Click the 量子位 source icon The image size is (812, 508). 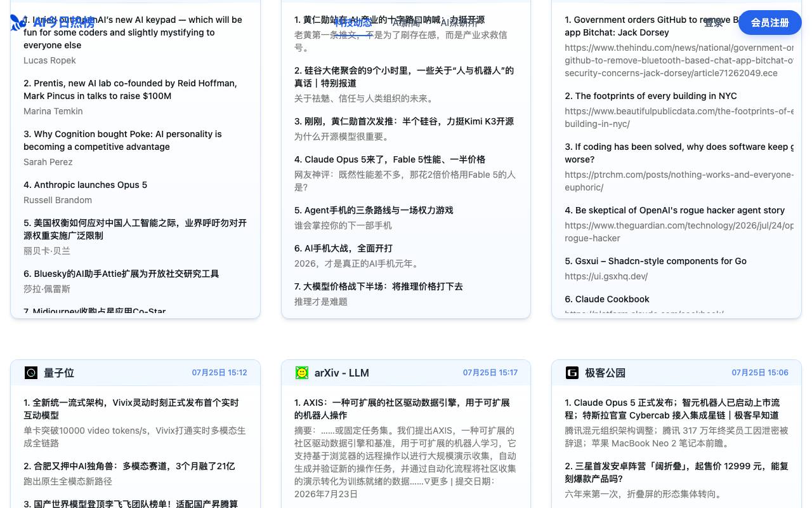(x=31, y=373)
